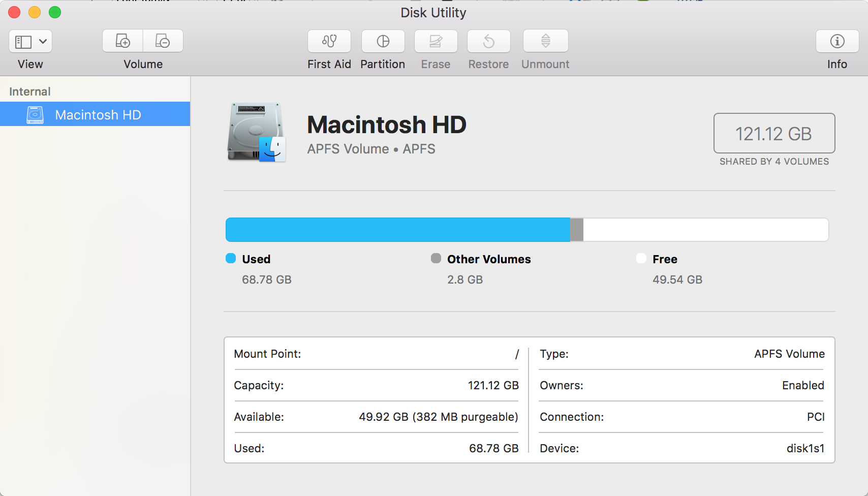
Task: Click the Add Volume plus icon
Action: pyautogui.click(x=122, y=41)
